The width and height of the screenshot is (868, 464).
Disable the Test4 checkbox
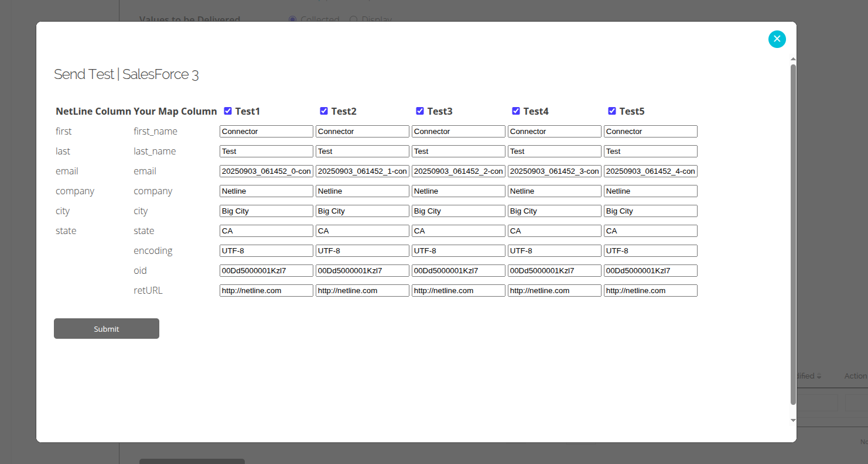tap(516, 111)
